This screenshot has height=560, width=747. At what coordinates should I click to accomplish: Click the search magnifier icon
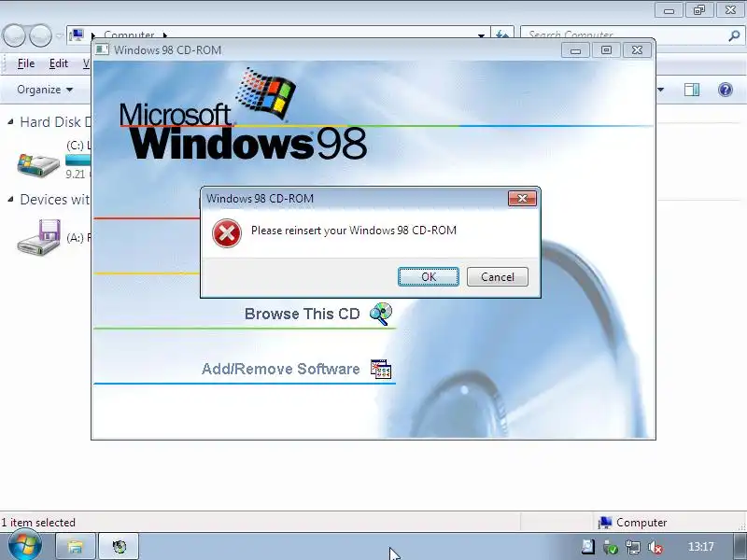click(734, 35)
